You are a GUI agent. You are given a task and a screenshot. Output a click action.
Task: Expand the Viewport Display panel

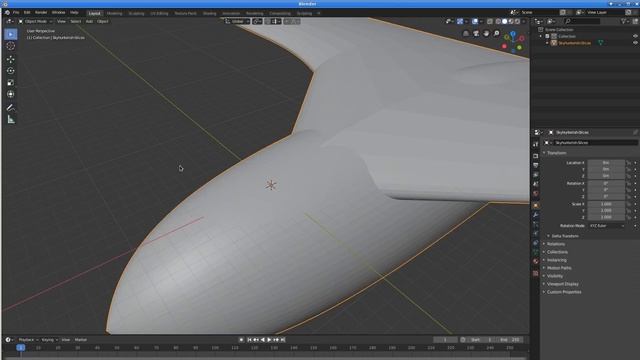coord(561,284)
